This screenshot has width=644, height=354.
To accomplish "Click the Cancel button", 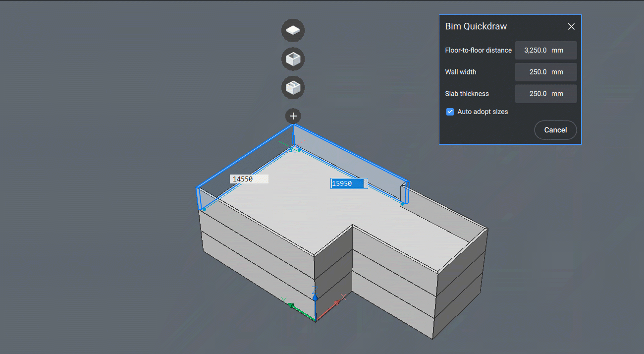I will 555,130.
